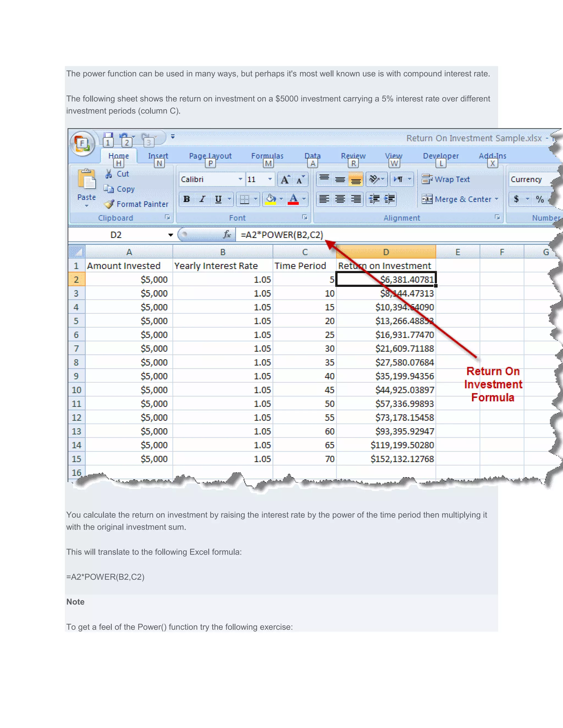Click the Shrink Font icon
The width and height of the screenshot is (563, 728).
tap(300, 179)
